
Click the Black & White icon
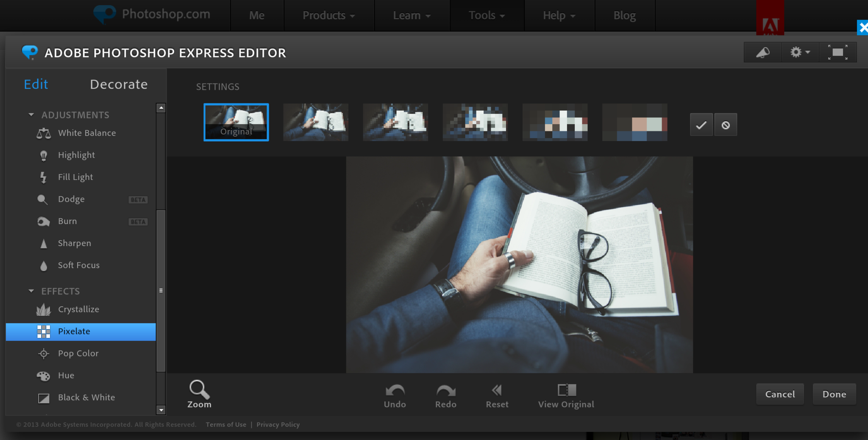point(44,398)
